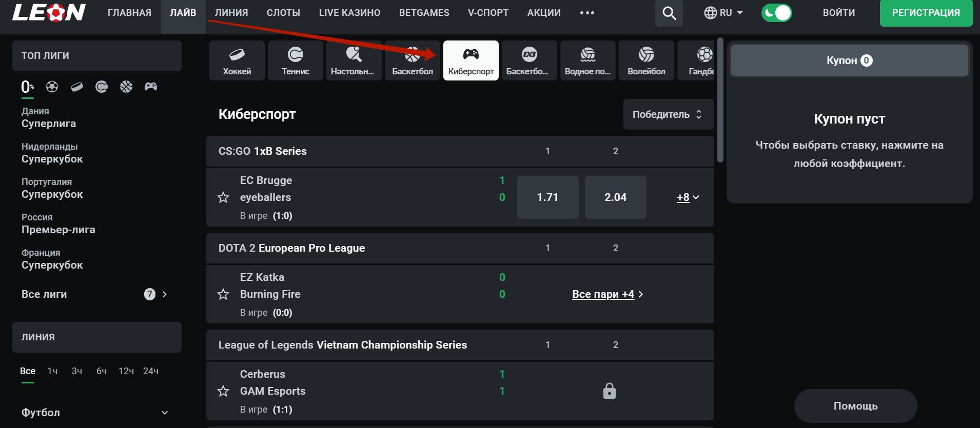The image size is (980, 428).
Task: Open the search magnifier icon
Action: click(x=669, y=13)
